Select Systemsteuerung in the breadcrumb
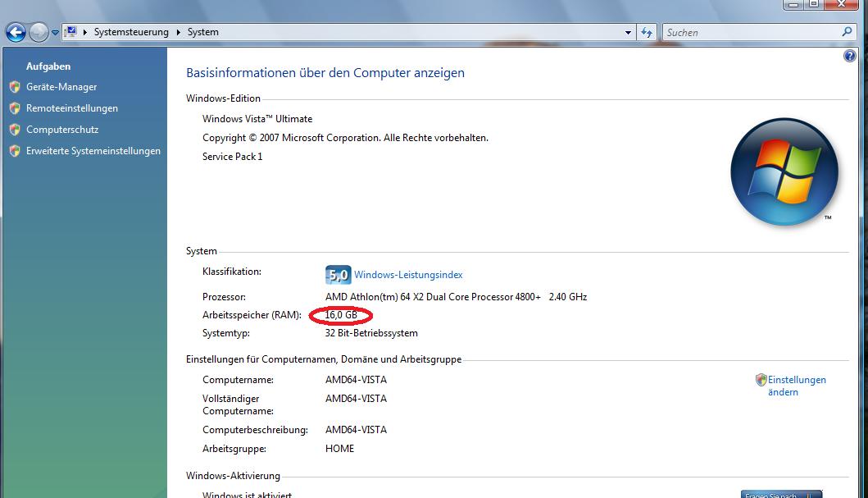Image resolution: width=868 pixels, height=498 pixels. click(131, 32)
